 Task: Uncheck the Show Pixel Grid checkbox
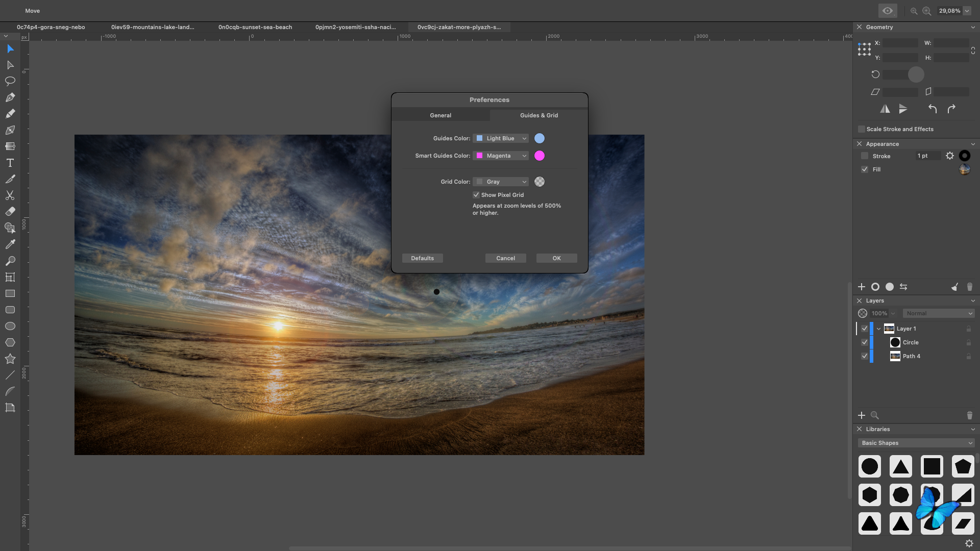point(476,195)
